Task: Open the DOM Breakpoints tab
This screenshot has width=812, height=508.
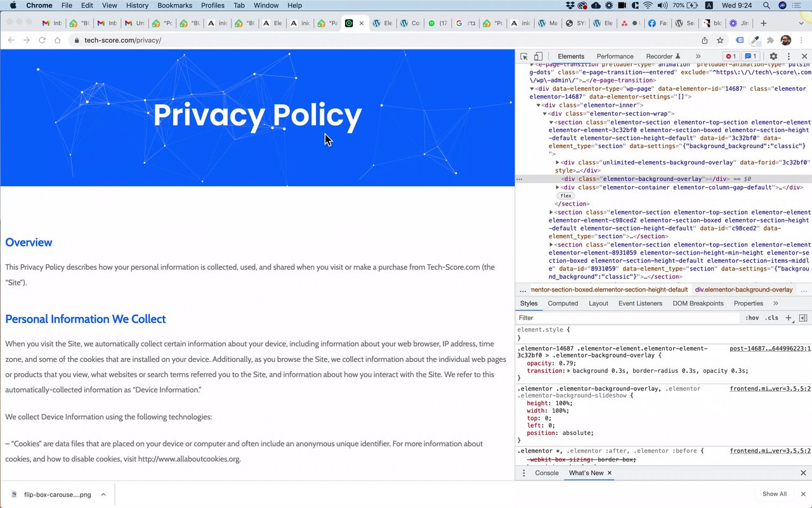Action: click(698, 304)
